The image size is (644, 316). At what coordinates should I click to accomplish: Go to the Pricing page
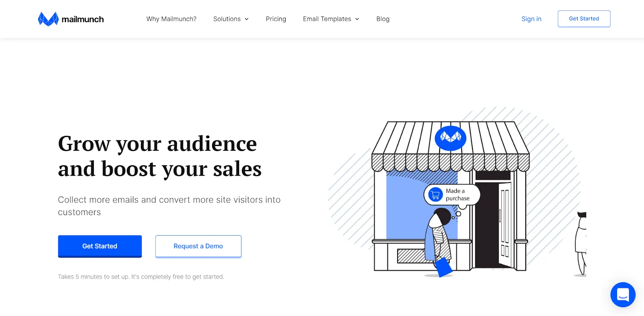276,19
